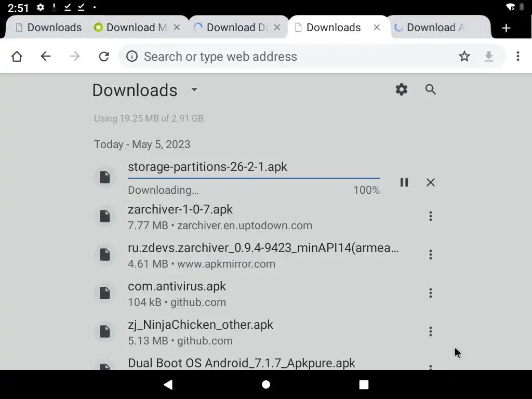Tap the Android home circle button
Image resolution: width=532 pixels, height=399 pixels.
click(266, 384)
